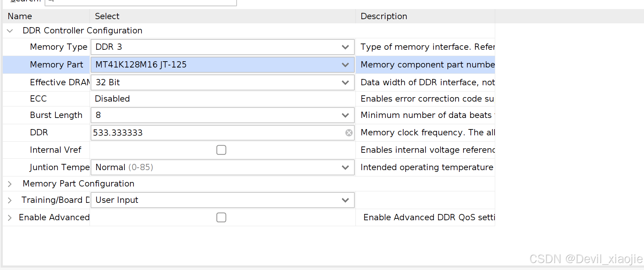Screen dimensions: 644x270
Task: Expand the Memory Part Configuration section
Action: click(10, 184)
